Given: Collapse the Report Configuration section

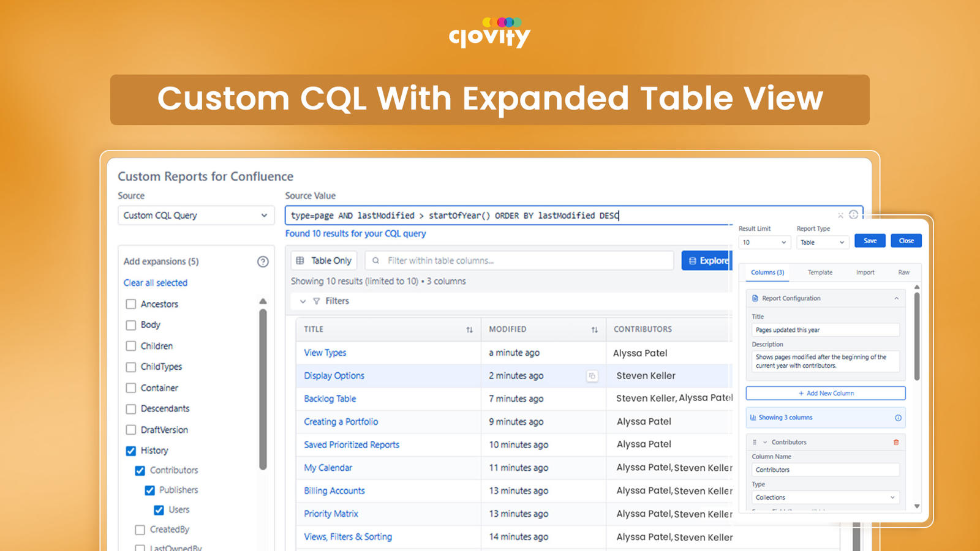Looking at the screenshot, I should (897, 298).
